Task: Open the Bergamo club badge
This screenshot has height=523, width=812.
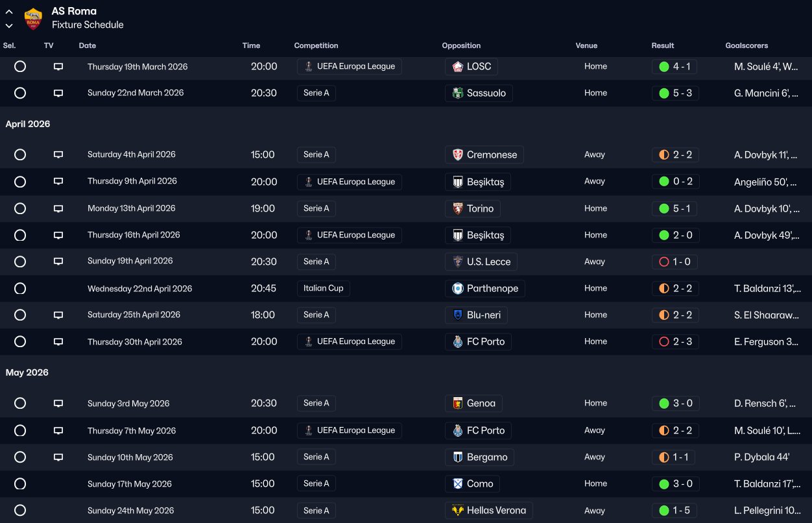Action: point(458,457)
